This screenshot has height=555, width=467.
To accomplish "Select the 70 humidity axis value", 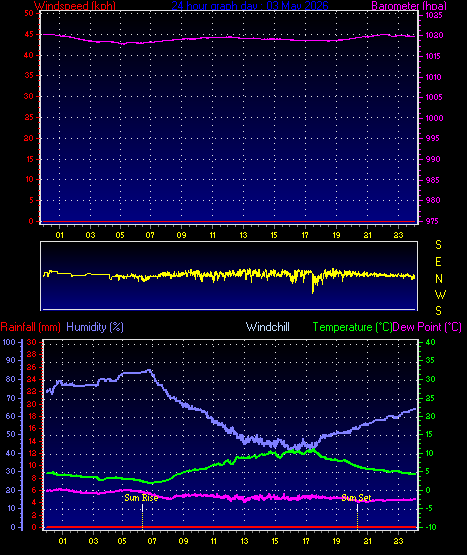I will coord(11,398).
